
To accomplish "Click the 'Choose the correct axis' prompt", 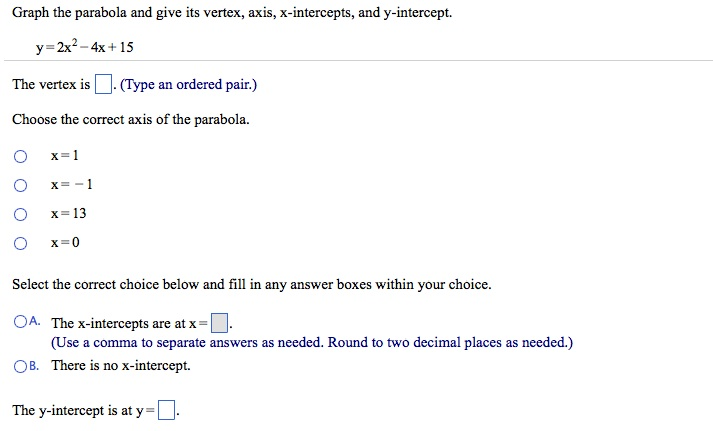I will pos(130,120).
